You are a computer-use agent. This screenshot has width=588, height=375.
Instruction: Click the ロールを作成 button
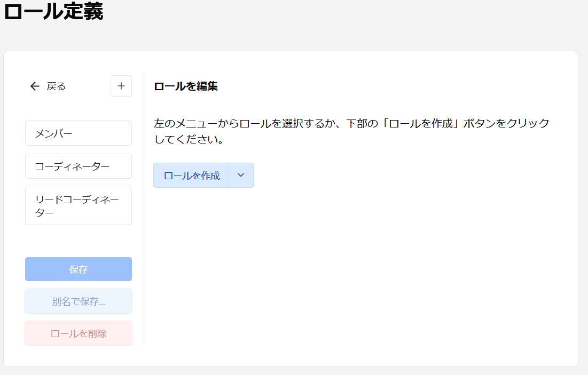190,175
